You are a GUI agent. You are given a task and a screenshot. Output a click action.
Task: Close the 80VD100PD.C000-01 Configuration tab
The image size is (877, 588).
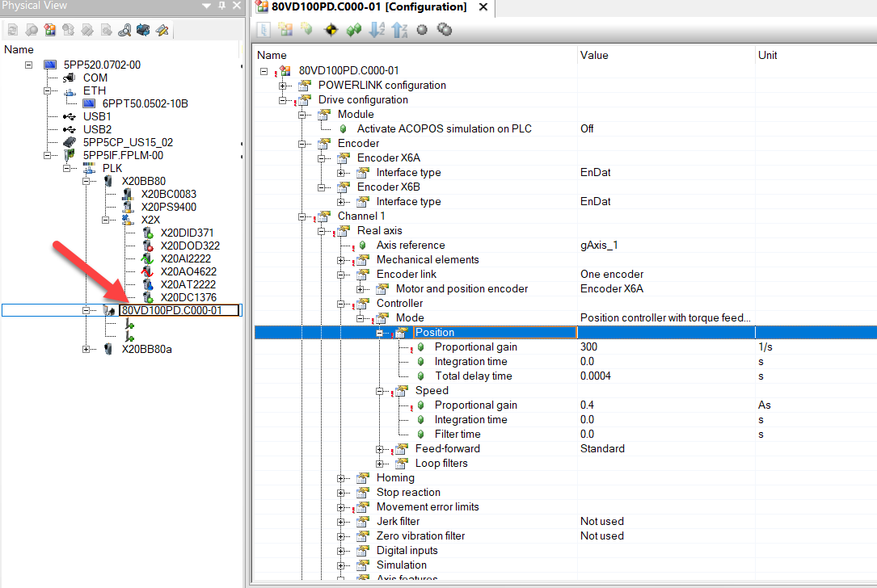[483, 6]
